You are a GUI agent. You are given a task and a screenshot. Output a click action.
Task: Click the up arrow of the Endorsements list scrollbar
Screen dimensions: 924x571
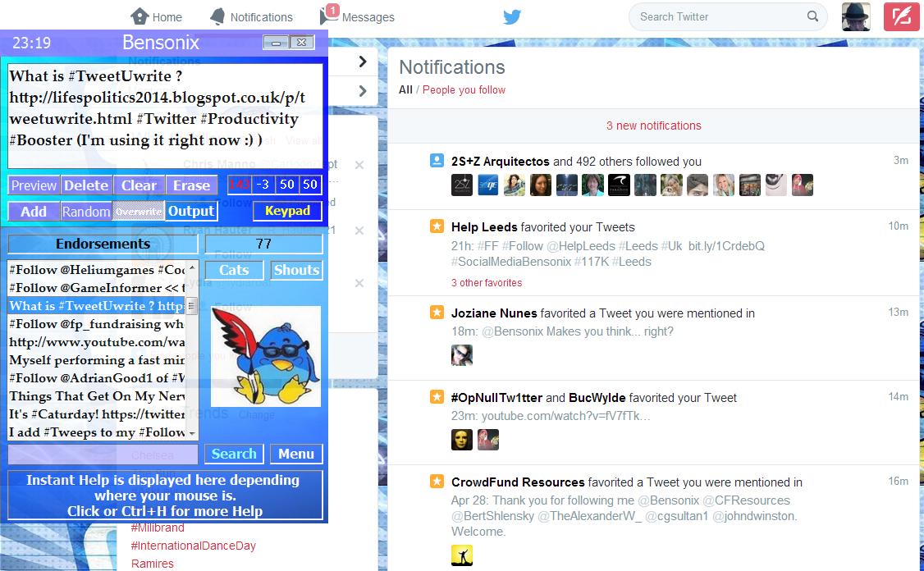[191, 268]
